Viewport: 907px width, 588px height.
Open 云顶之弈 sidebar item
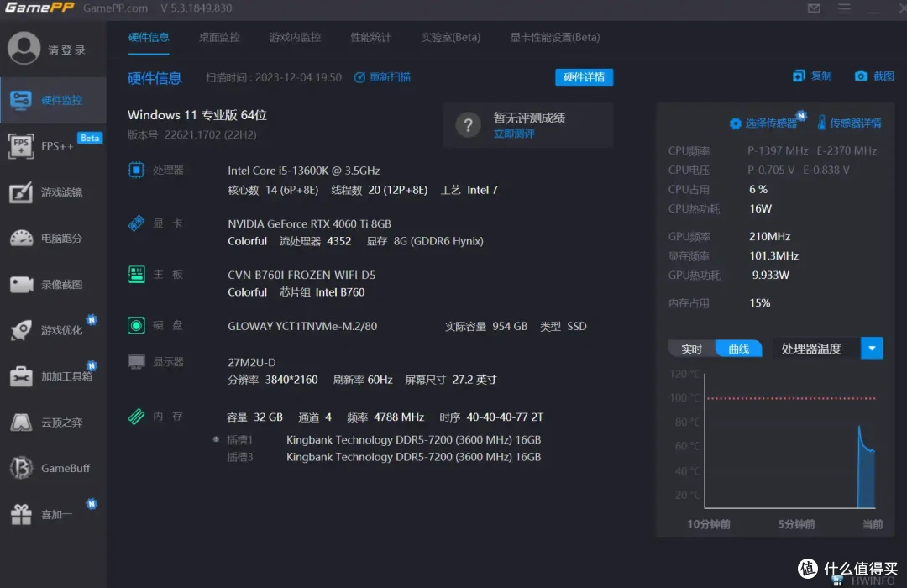point(53,423)
